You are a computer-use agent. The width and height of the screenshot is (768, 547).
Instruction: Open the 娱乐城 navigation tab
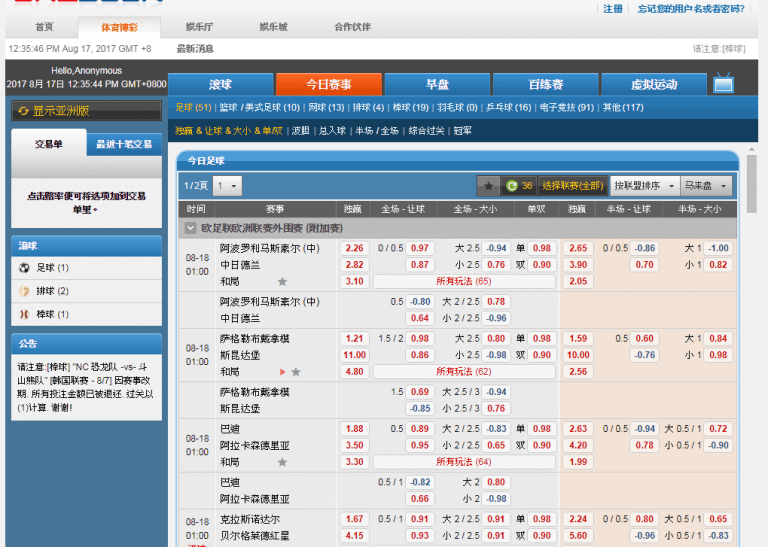[273, 27]
